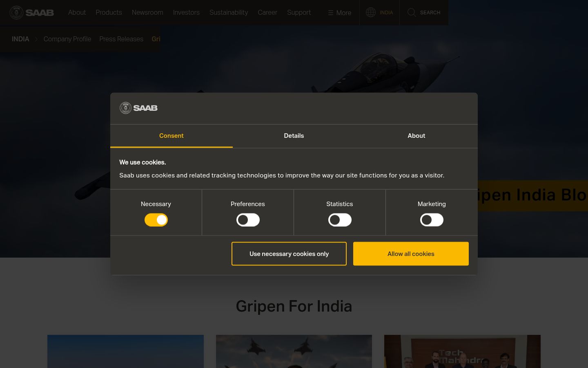Switch to the About tab in cookie dialog
The height and width of the screenshot is (368, 588).
[x=416, y=136]
